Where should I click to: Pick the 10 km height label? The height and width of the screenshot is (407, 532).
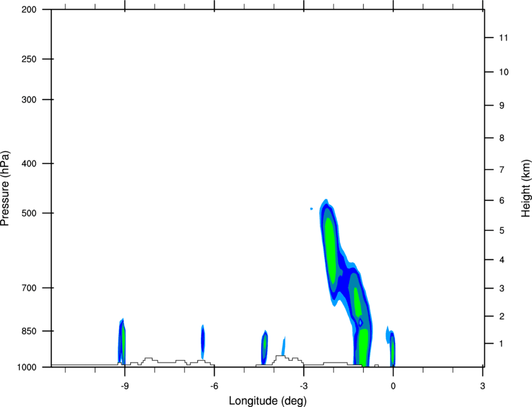(x=504, y=72)
